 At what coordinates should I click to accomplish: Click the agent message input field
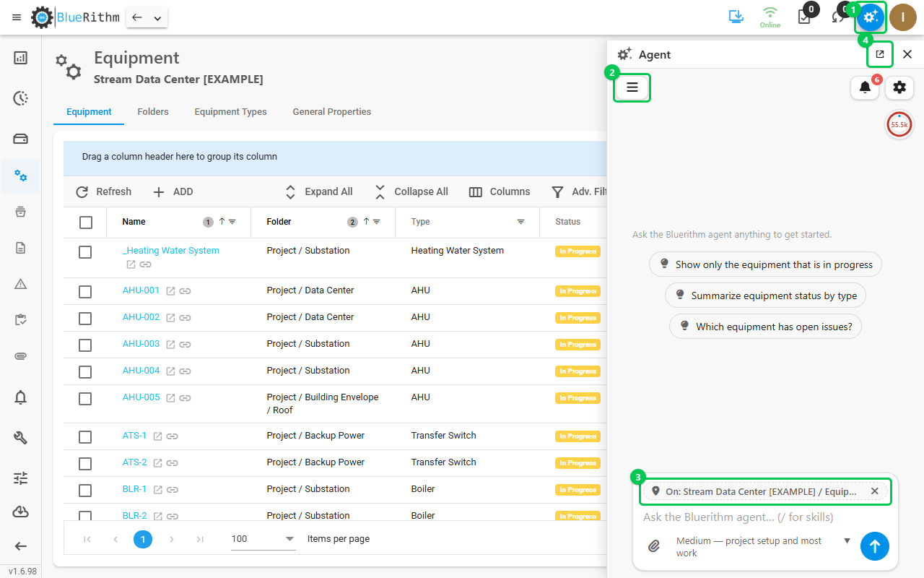[x=765, y=517]
